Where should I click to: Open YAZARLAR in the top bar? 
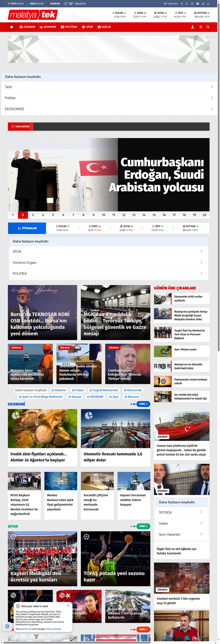pyautogui.click(x=54, y=4)
